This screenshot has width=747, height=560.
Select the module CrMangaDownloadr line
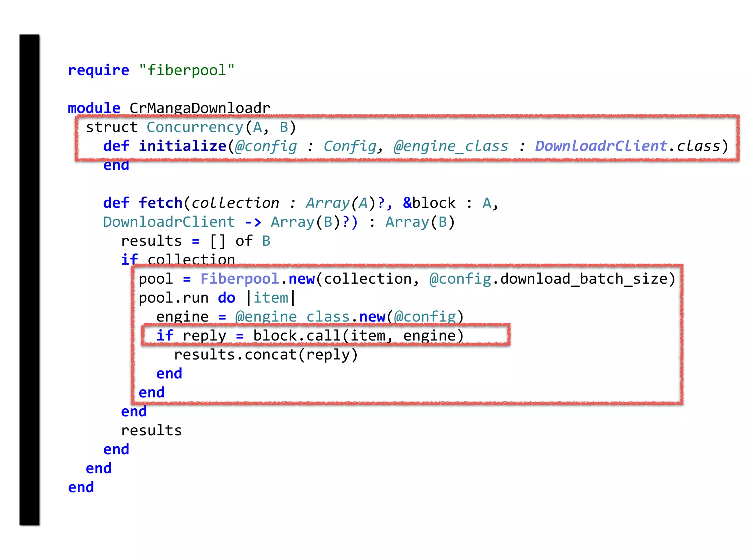(x=169, y=108)
